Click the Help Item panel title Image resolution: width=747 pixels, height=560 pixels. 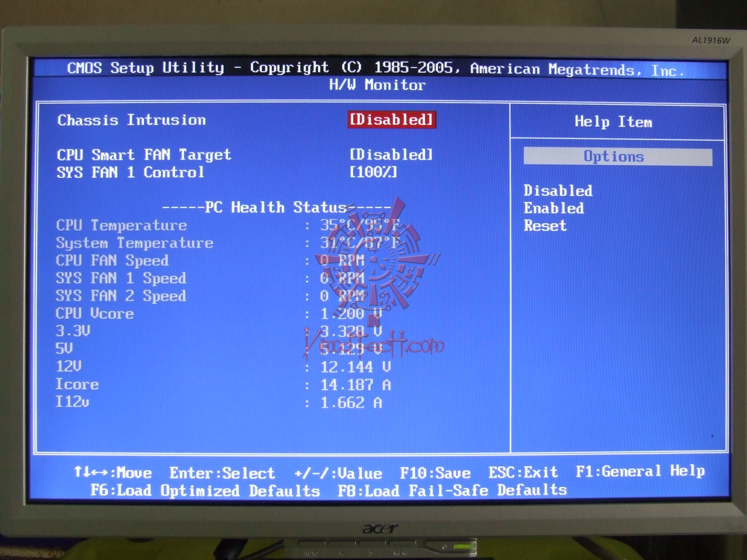tap(613, 122)
